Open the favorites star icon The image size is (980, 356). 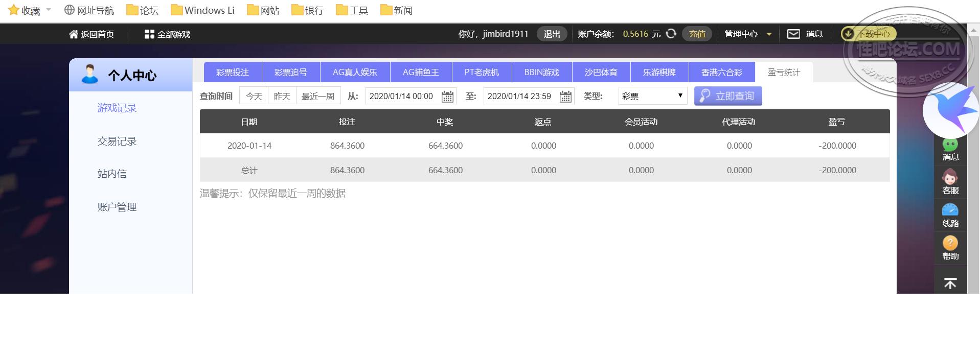(x=14, y=10)
